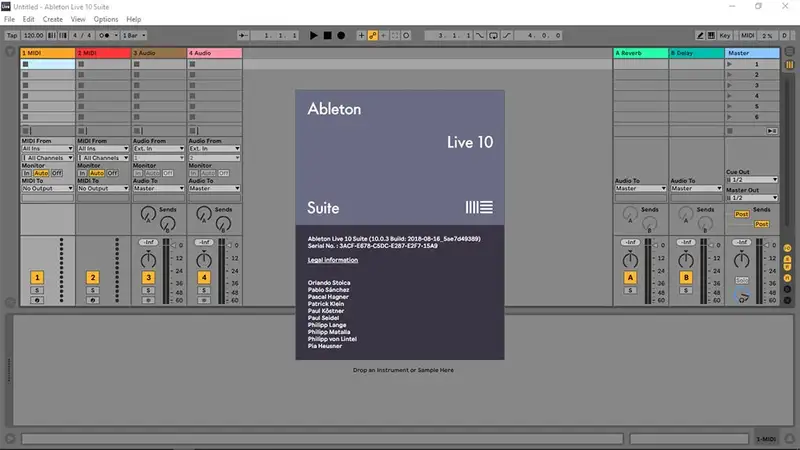Viewport: 800px width, 450px height.
Task: Stop playback with the Stop button
Action: pyautogui.click(x=328, y=35)
